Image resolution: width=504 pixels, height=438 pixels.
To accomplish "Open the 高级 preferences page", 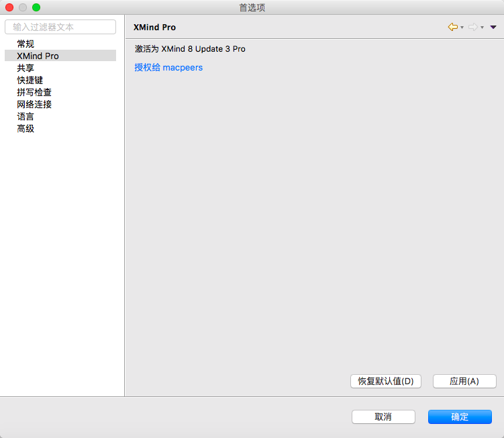I will 26,129.
